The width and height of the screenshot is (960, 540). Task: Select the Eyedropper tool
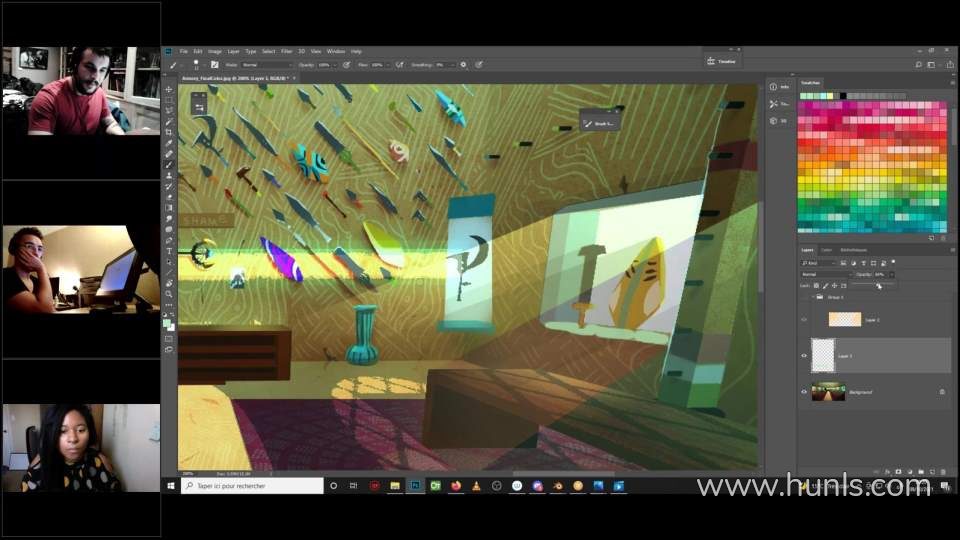[x=169, y=143]
